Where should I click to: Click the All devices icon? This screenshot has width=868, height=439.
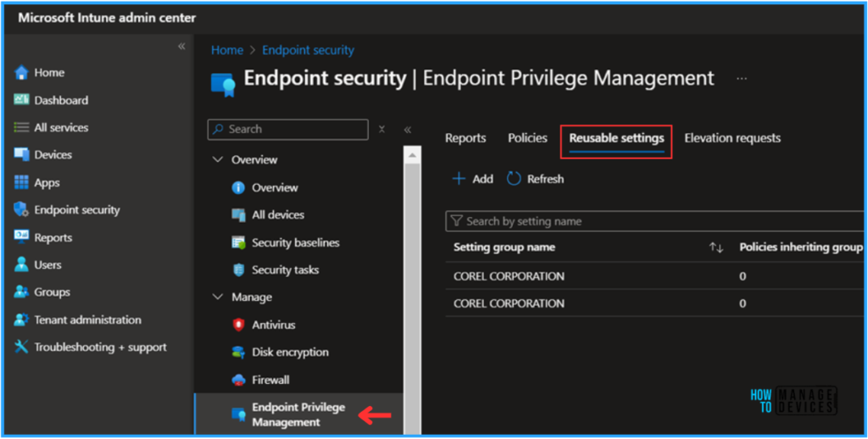tap(238, 214)
